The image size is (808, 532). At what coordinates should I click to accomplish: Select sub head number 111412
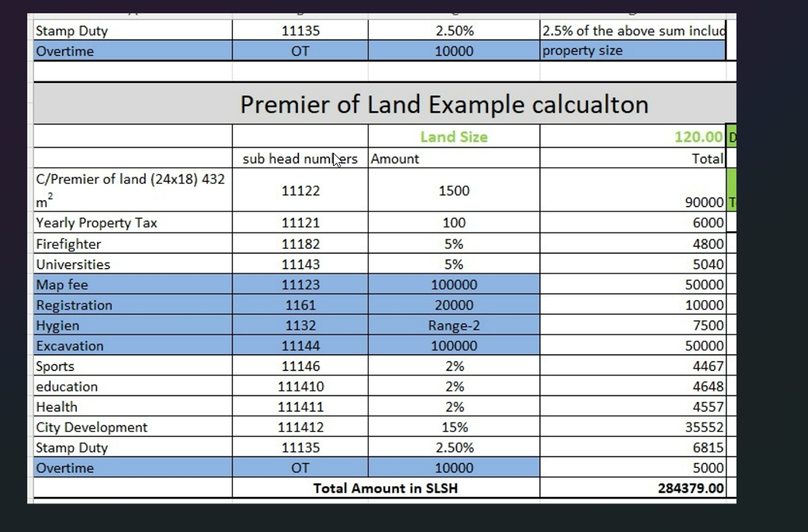tap(300, 427)
